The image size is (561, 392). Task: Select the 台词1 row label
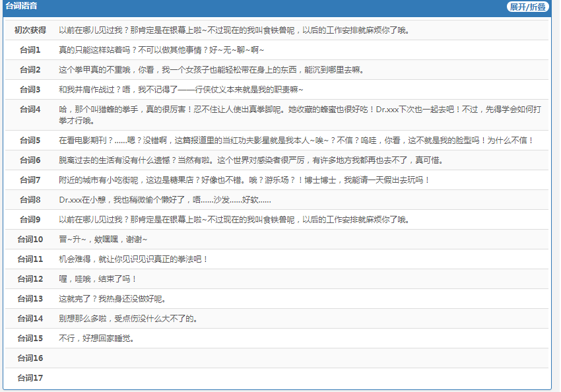coord(30,50)
